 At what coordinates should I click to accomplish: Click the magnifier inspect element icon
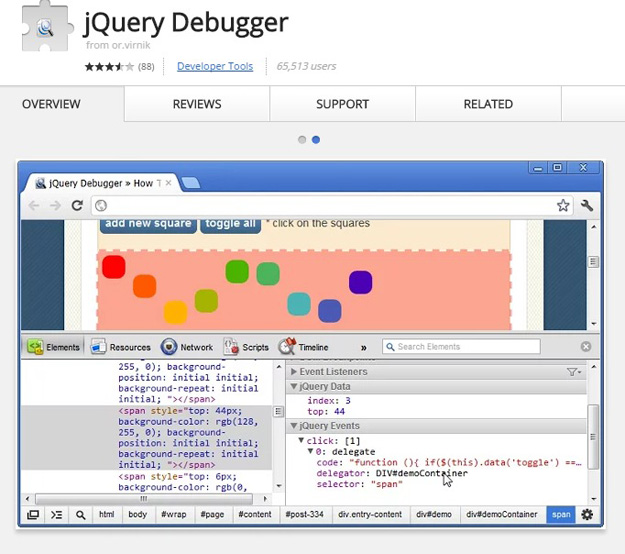[80, 515]
